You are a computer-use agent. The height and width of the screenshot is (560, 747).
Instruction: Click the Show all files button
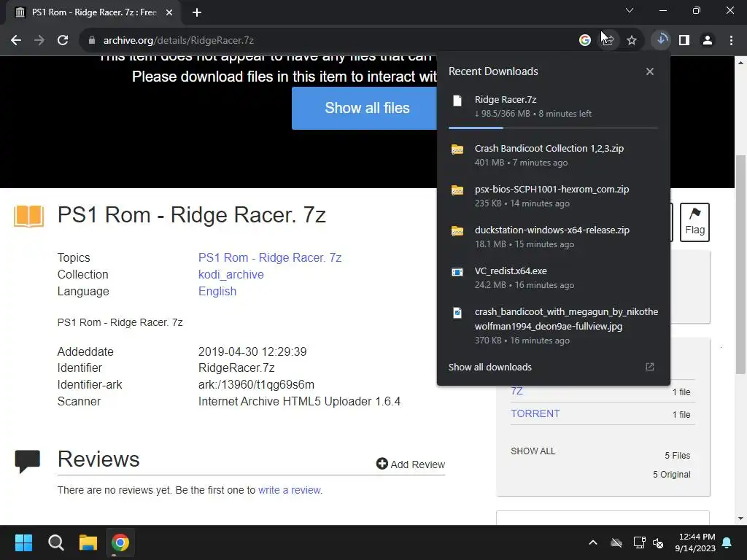(365, 108)
